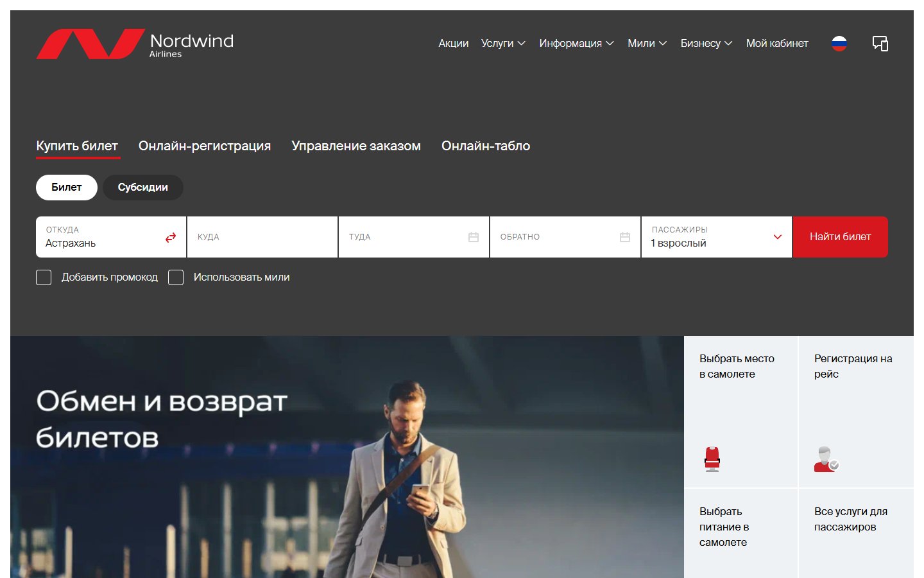Open language selector with Russian flag
Screen dimensions: 924x578
point(839,44)
